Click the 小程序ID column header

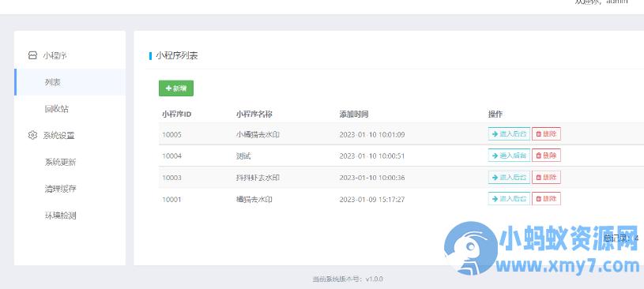pos(177,114)
